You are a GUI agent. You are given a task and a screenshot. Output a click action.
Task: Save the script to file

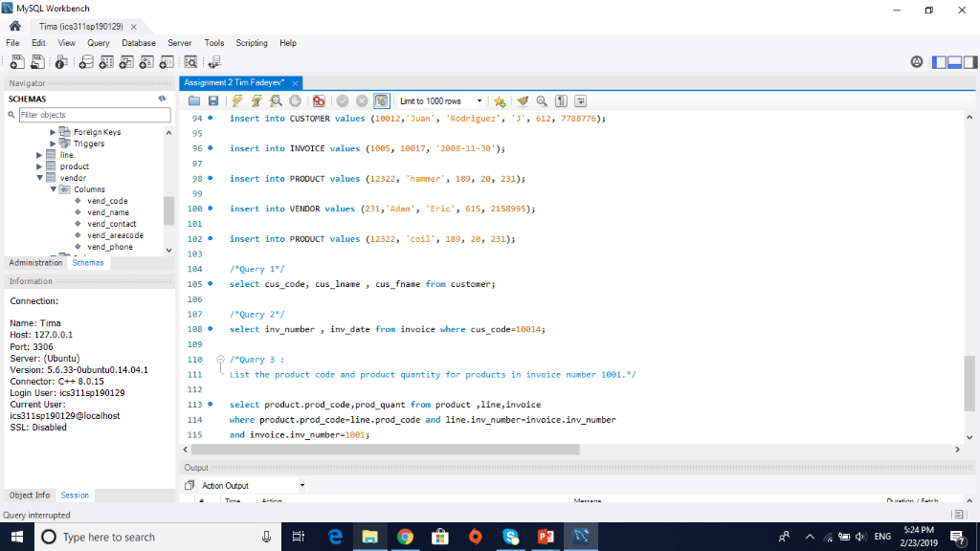point(213,101)
